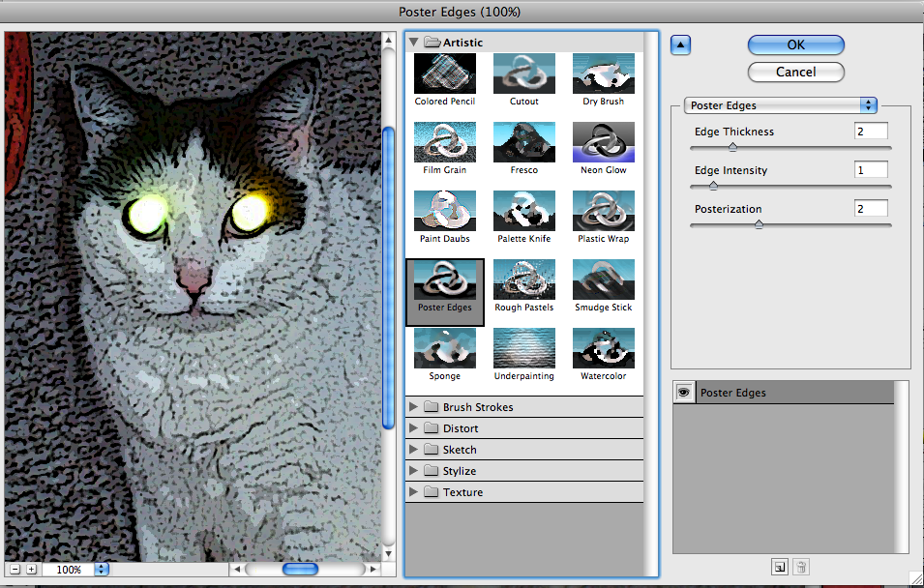This screenshot has height=588, width=924.
Task: Click the new effect layer icon
Action: pyautogui.click(x=780, y=568)
